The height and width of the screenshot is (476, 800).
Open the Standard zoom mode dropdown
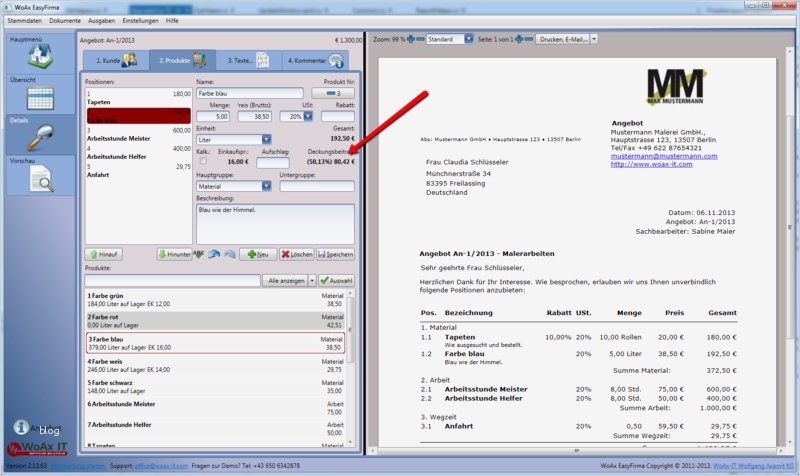468,39
